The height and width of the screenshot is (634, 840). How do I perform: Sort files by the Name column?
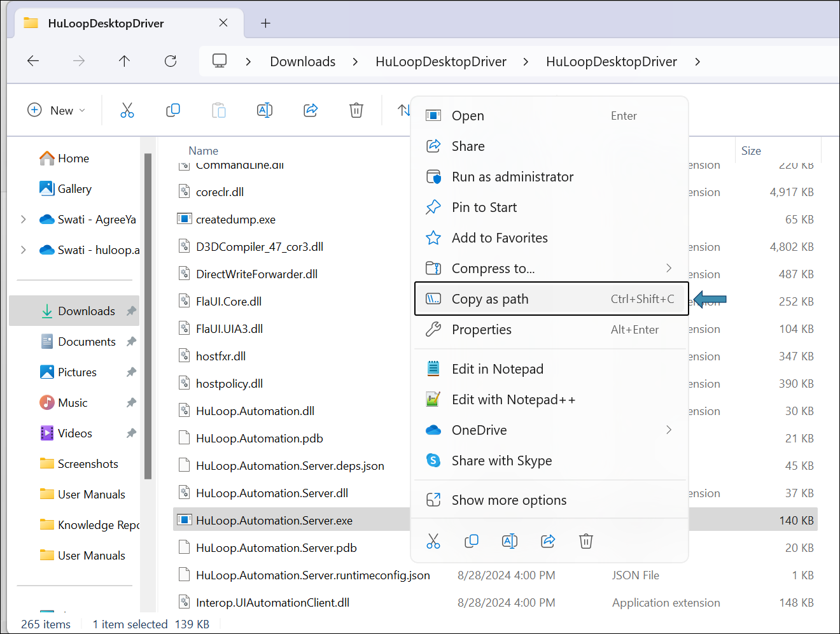coord(204,151)
